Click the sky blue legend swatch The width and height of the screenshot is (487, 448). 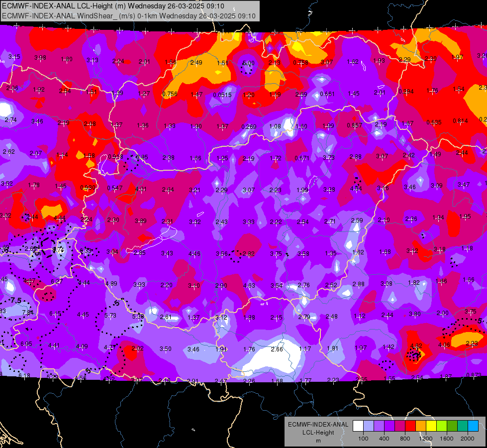point(474,426)
